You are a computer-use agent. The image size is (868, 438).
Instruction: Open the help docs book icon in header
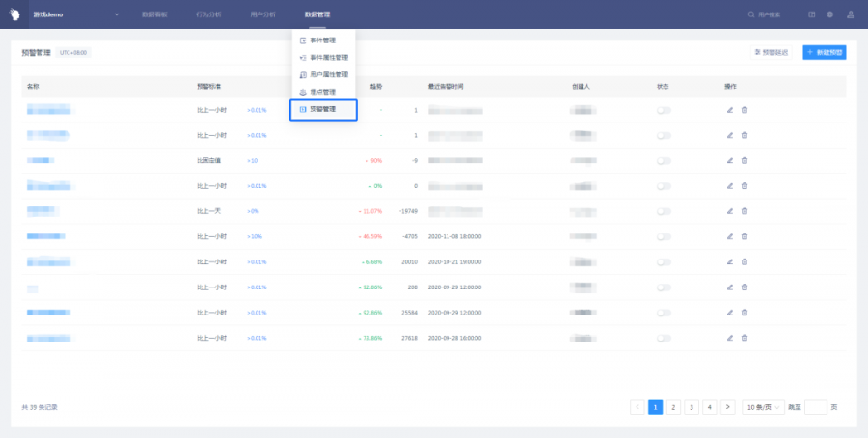click(812, 14)
